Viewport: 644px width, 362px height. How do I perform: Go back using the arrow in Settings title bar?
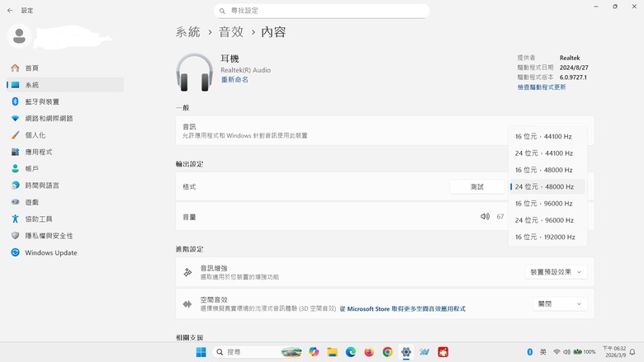click(10, 10)
